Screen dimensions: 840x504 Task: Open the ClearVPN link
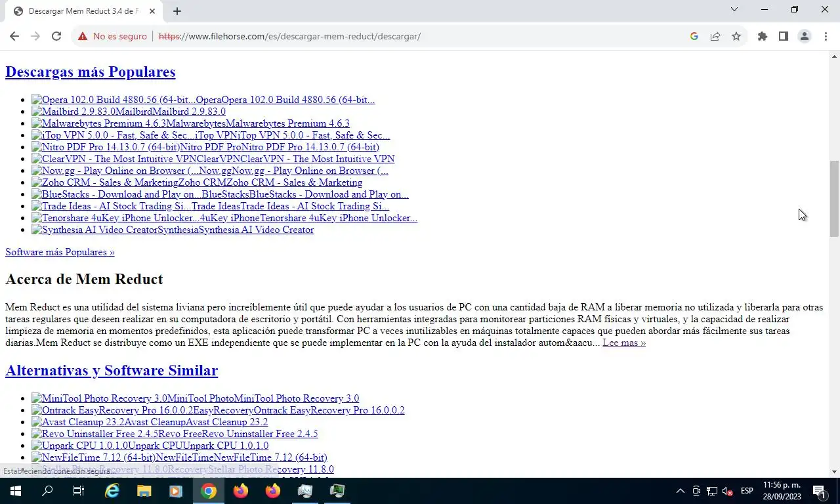point(213,159)
